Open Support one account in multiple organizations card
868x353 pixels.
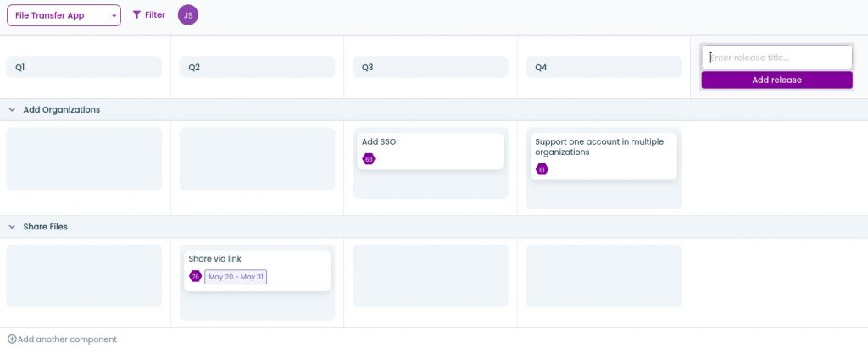(x=604, y=157)
